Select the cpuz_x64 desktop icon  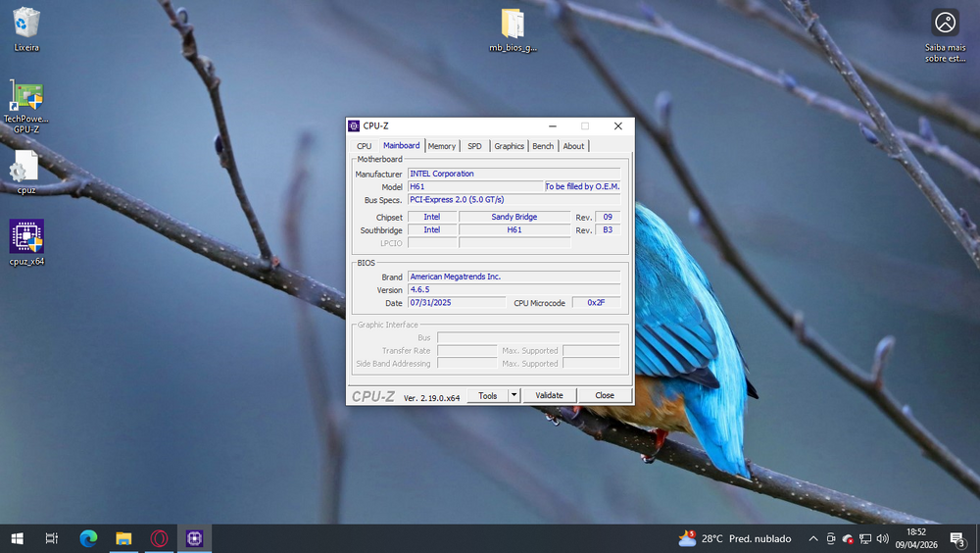coord(26,237)
